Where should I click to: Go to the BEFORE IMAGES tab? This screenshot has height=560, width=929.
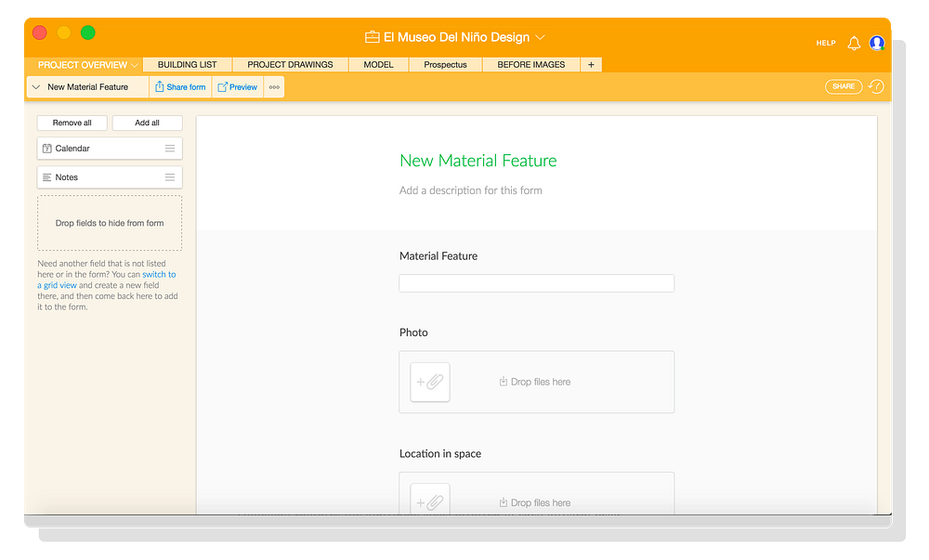pyautogui.click(x=530, y=64)
